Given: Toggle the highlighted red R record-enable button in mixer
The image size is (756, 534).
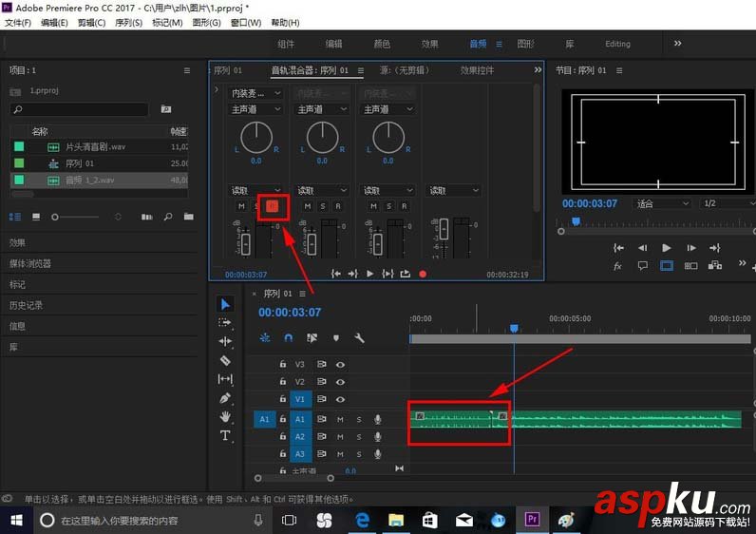Looking at the screenshot, I should (273, 206).
